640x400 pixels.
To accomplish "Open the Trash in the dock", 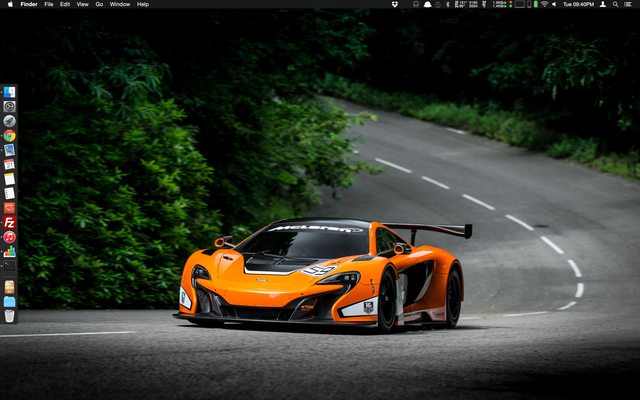I will pos(9,316).
